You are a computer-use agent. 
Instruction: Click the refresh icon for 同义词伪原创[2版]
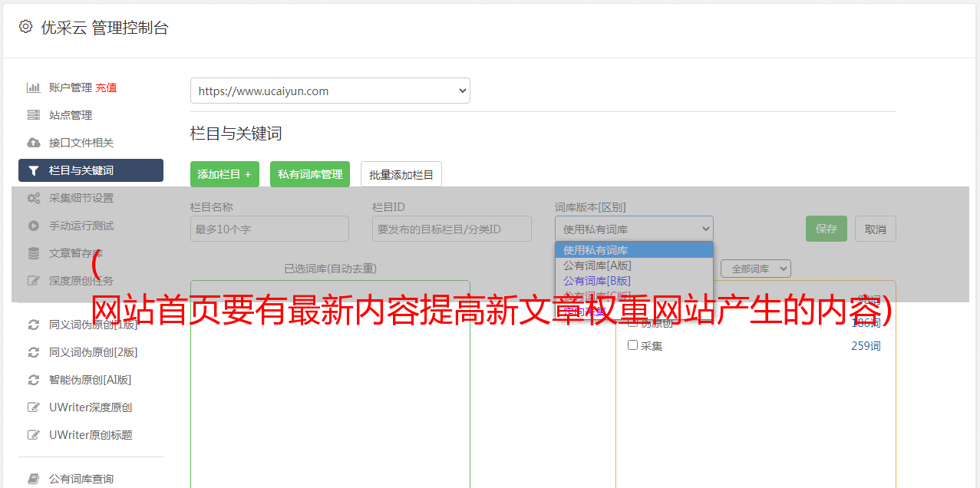pos(33,352)
